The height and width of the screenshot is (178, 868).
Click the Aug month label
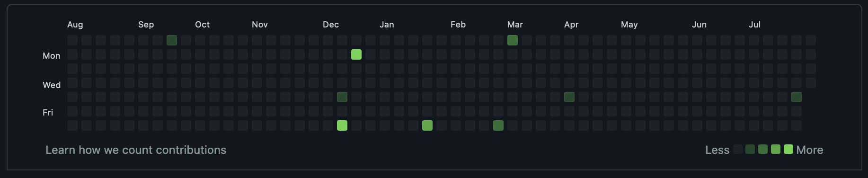tap(75, 25)
